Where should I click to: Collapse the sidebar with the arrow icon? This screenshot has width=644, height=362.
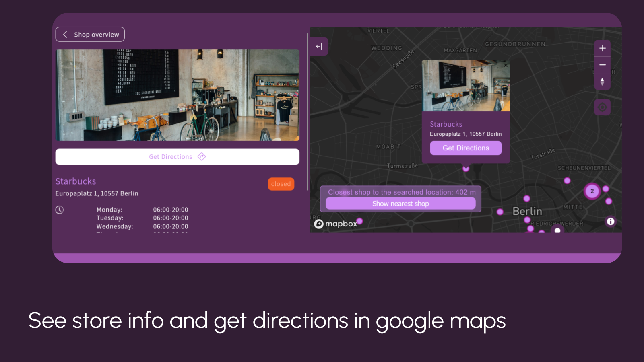pyautogui.click(x=319, y=47)
